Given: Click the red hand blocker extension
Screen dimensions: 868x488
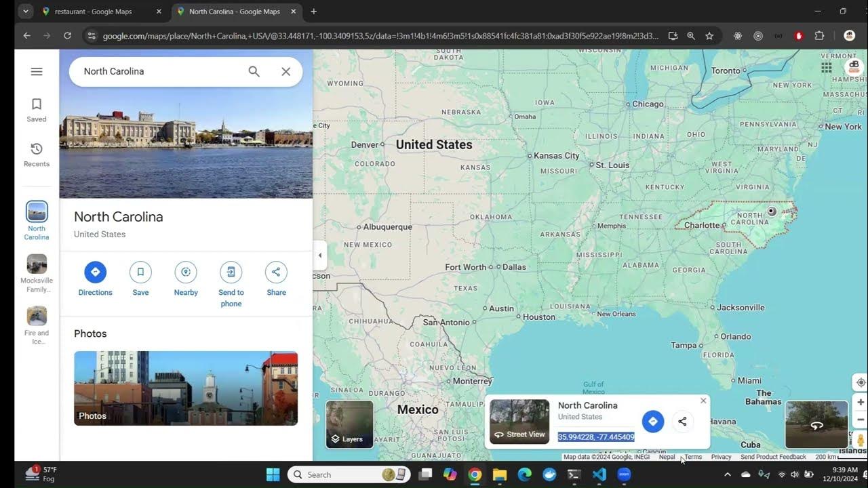Looking at the screenshot, I should [799, 36].
